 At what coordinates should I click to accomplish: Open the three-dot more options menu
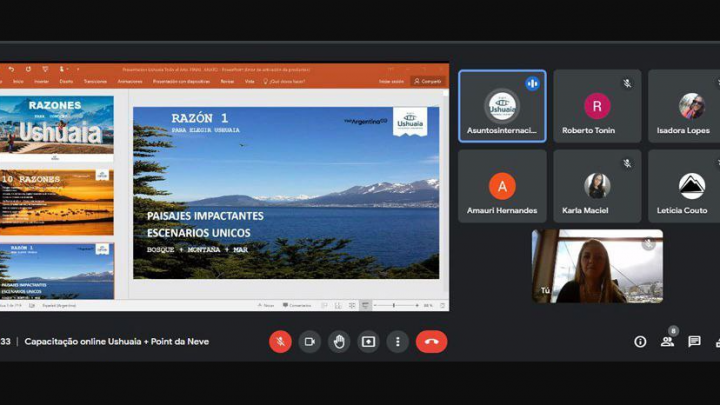(397, 341)
